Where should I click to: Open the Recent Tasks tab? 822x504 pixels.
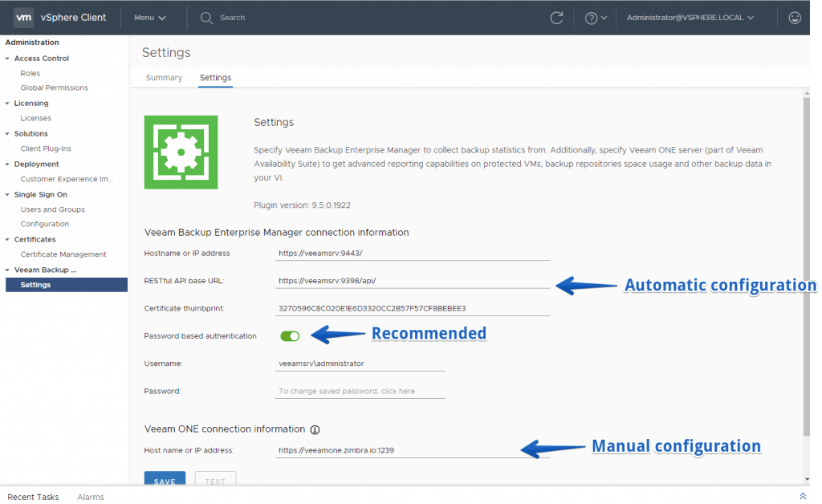click(33, 497)
